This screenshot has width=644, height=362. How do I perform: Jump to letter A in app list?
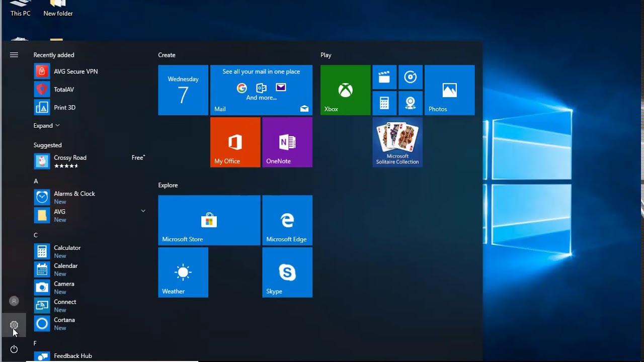[36, 181]
